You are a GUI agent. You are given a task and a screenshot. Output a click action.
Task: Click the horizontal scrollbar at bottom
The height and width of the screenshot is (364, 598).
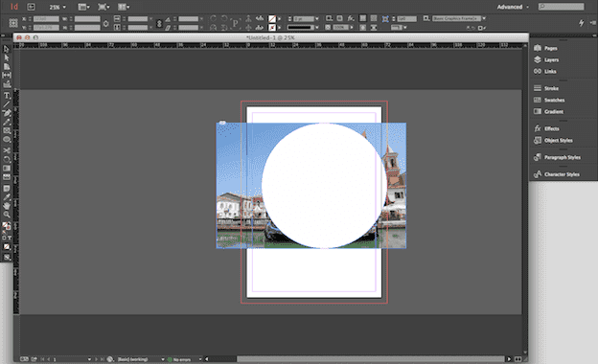point(370,359)
